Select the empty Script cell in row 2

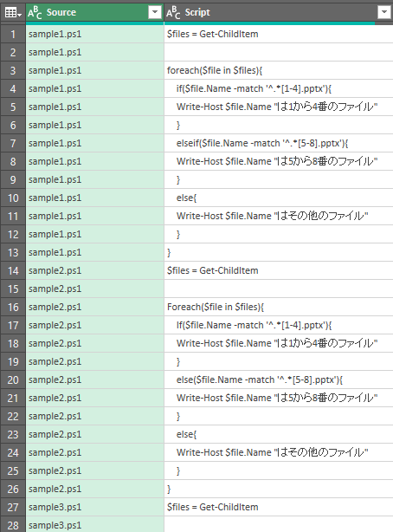click(x=279, y=52)
